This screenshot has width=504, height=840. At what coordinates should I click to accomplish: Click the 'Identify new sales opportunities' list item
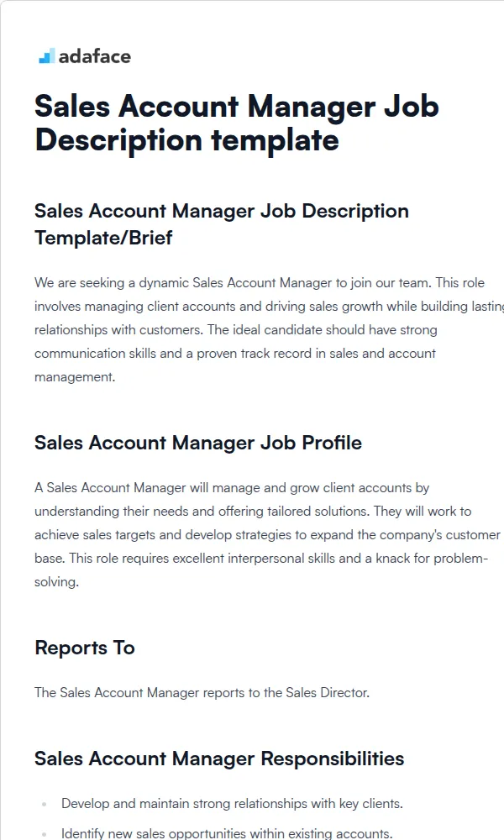pos(227,833)
